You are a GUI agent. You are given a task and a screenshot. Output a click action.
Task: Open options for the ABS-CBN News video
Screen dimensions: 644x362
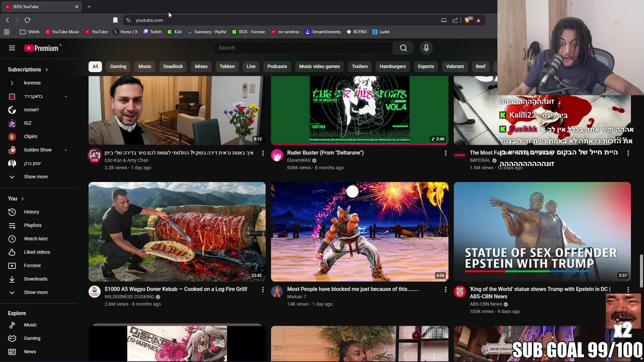click(628, 290)
